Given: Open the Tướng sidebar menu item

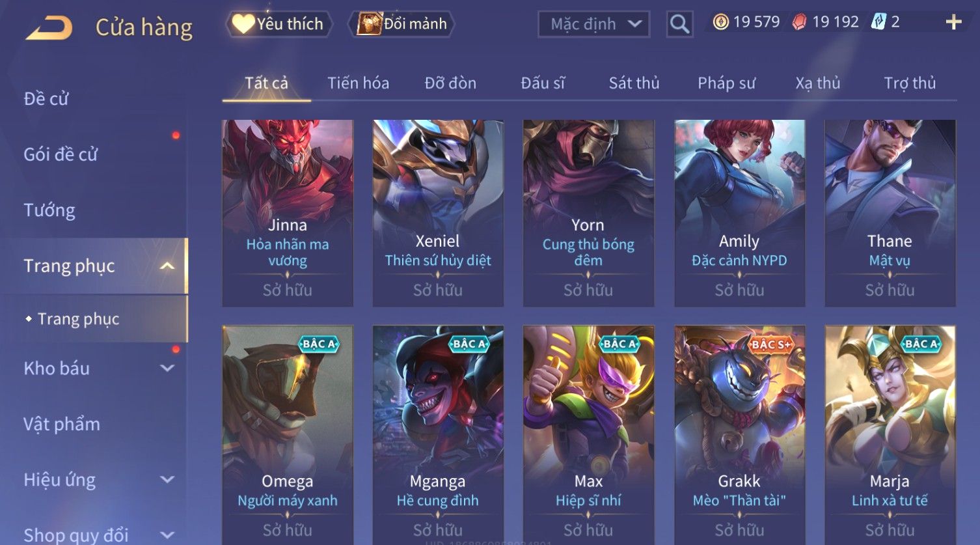Looking at the screenshot, I should click(49, 210).
